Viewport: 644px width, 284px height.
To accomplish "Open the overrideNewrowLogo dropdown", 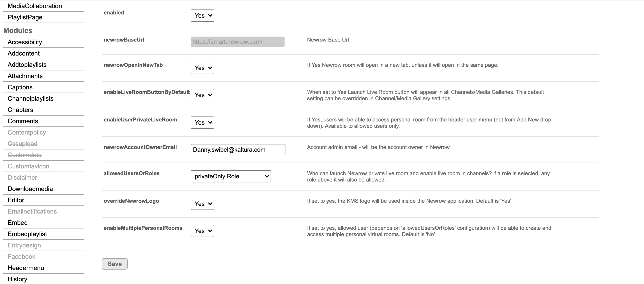I will (x=202, y=204).
